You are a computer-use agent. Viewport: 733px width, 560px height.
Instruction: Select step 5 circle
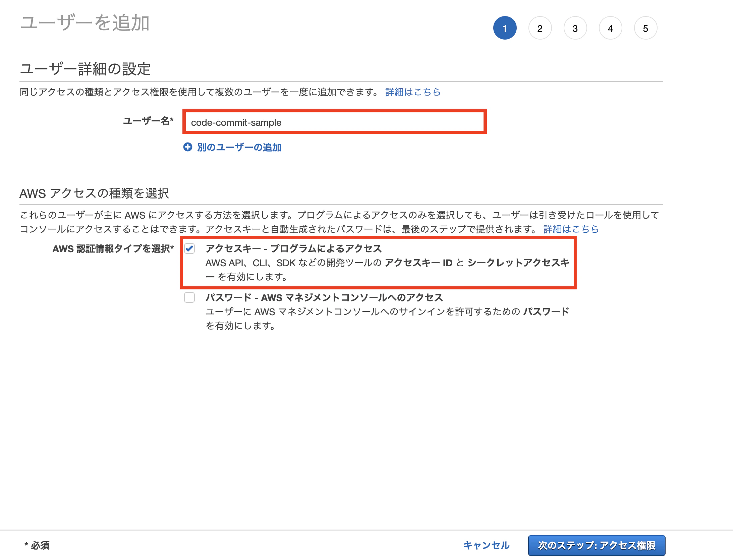tap(645, 28)
